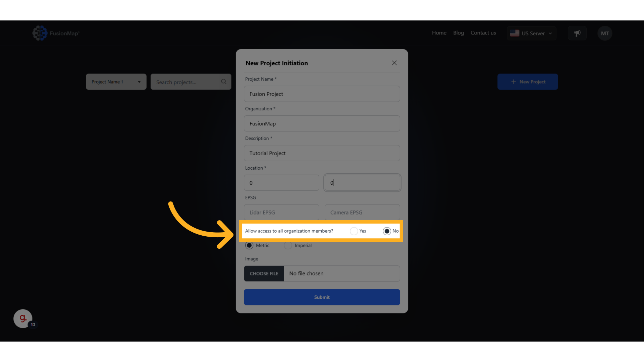Click the Lidar EPSG field
Screen dimensions: 644x362
click(x=281, y=213)
